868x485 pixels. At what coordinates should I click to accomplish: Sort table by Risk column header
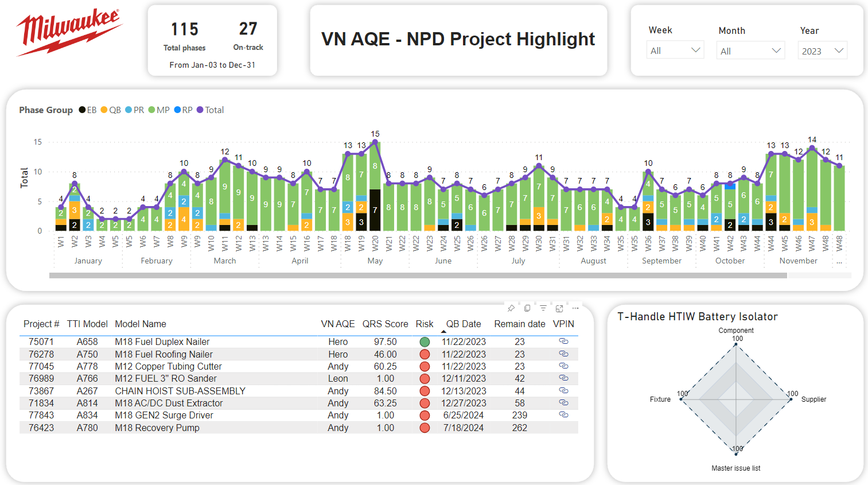click(x=425, y=324)
